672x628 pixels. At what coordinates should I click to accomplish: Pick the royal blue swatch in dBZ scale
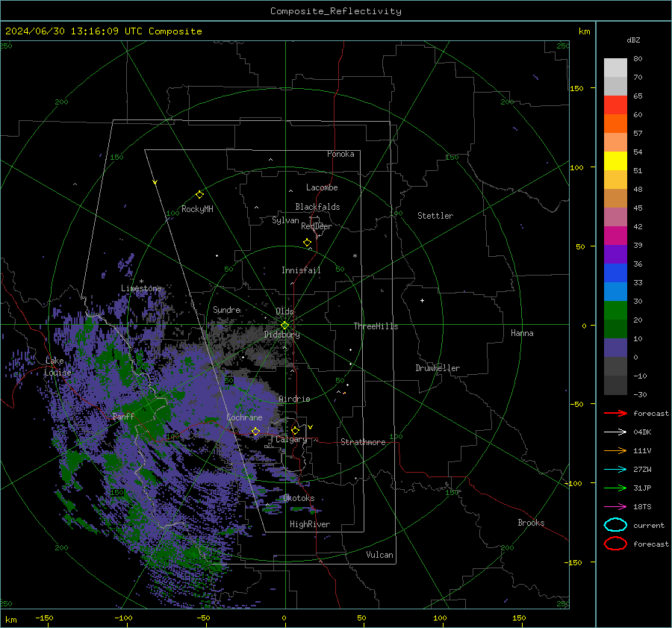[615, 273]
